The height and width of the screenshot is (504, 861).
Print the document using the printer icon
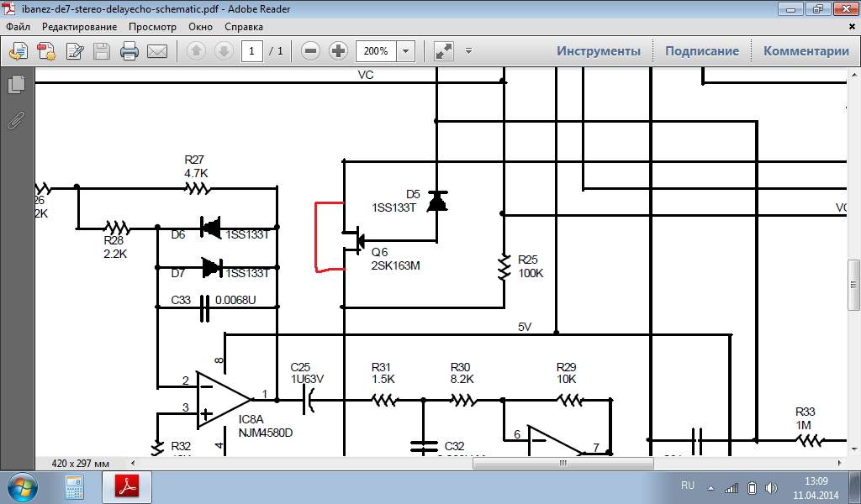tap(129, 51)
